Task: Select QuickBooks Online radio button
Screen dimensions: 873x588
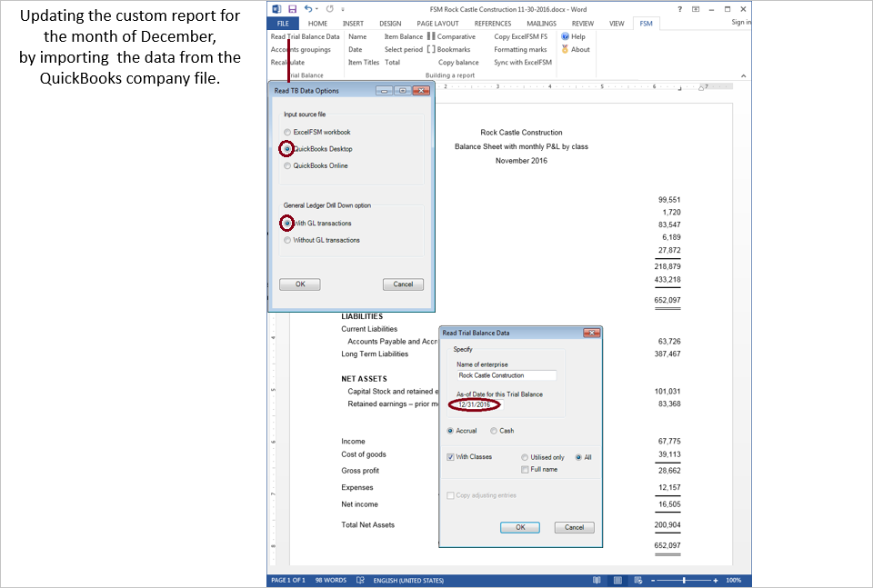Action: point(287,165)
